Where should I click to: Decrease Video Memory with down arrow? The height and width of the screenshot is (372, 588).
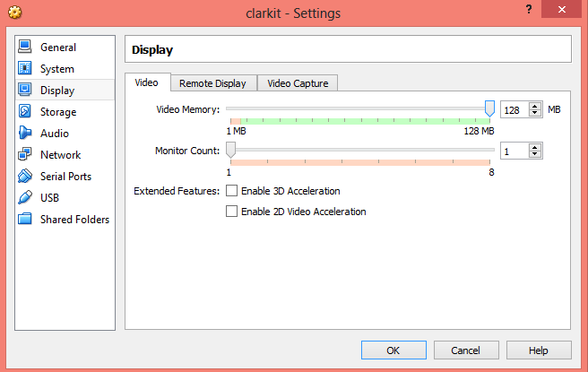tap(535, 113)
